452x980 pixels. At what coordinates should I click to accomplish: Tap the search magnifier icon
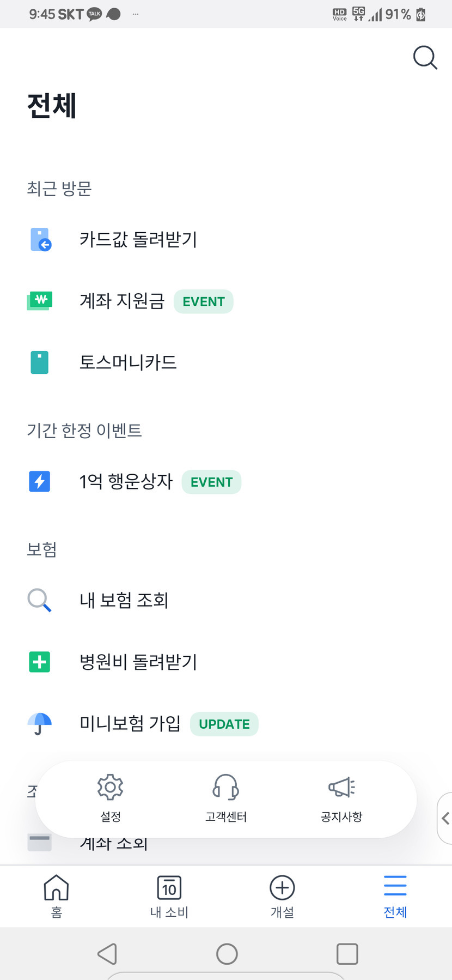pos(425,57)
